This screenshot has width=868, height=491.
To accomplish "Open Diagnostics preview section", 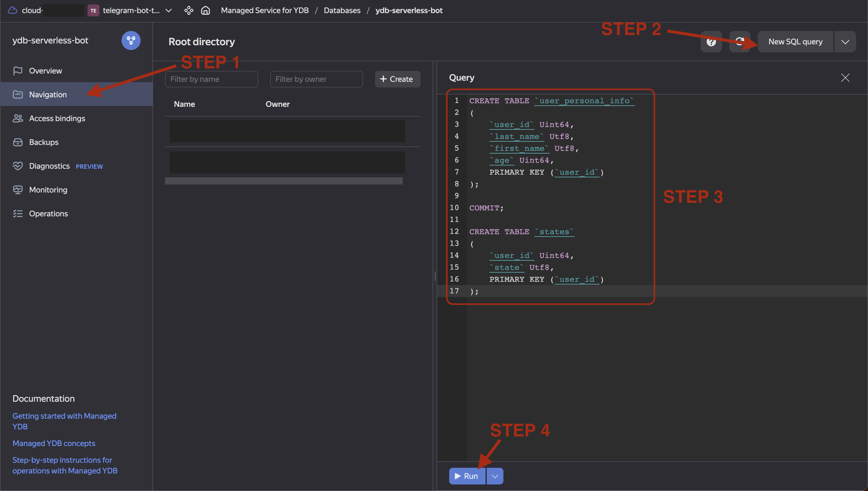I will click(x=50, y=166).
